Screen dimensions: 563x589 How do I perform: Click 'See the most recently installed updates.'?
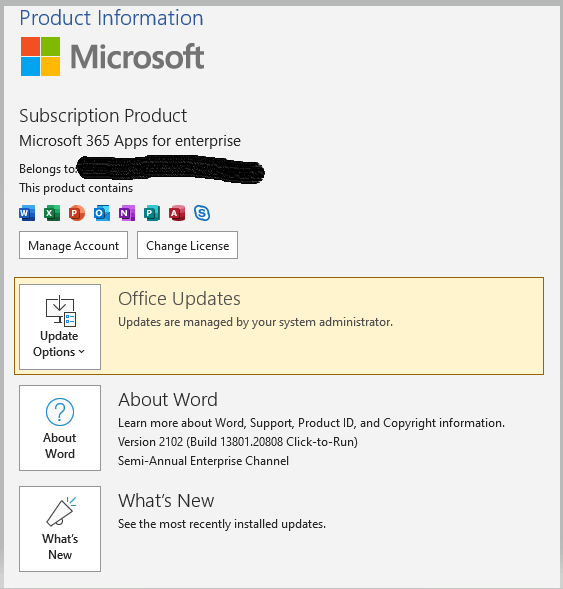pos(222,524)
